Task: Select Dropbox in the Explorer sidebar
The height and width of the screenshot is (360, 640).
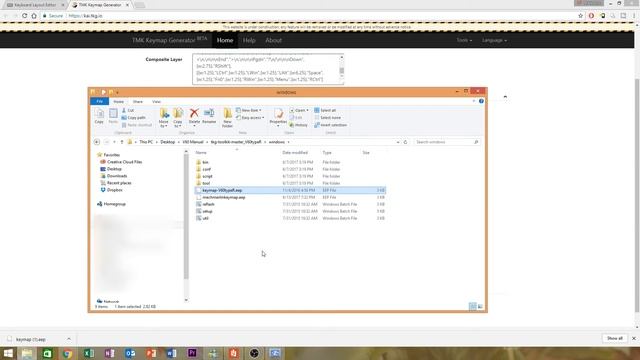Action: pyautogui.click(x=114, y=190)
